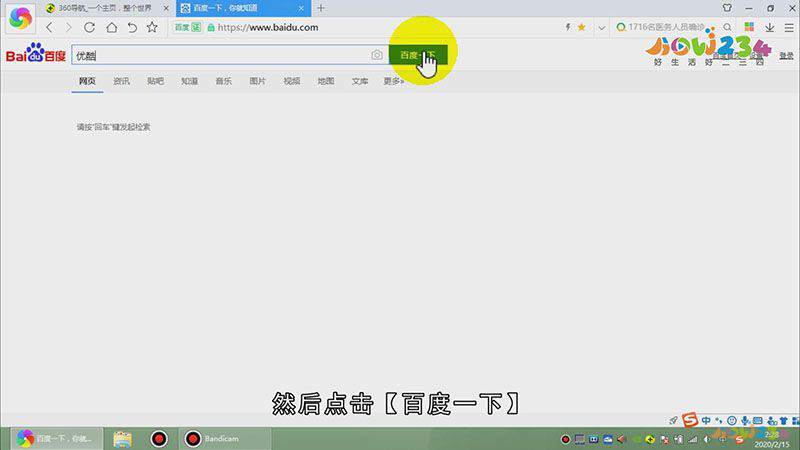Switch to the 资讯 tab
Screen dimensions: 800x450
(121, 81)
